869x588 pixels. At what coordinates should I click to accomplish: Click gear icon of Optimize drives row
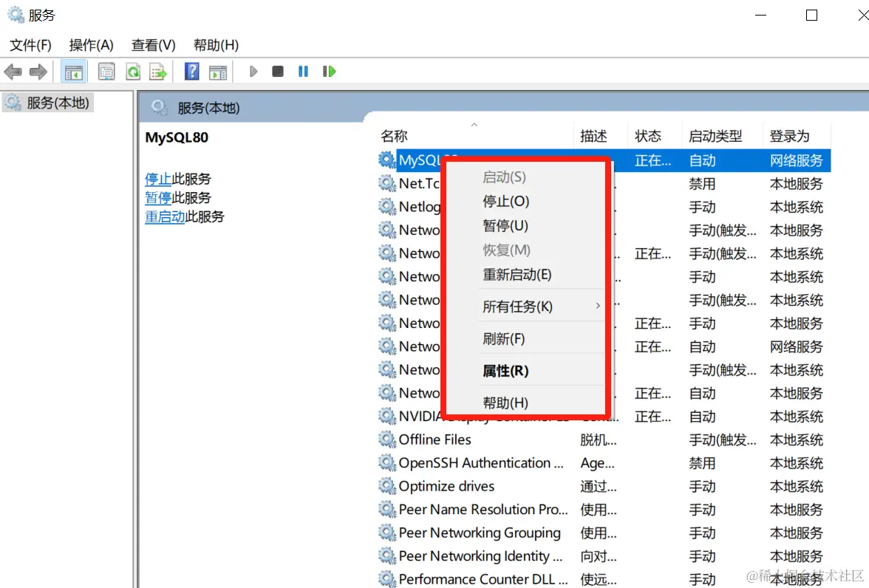pos(387,486)
